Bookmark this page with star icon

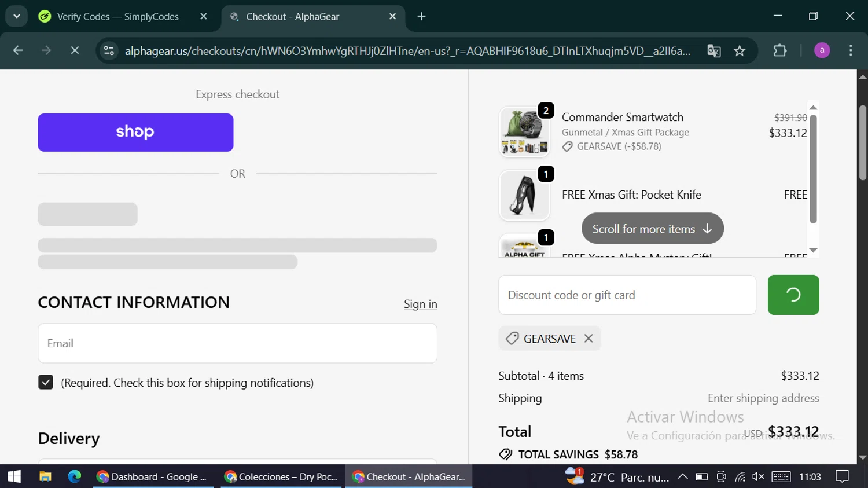[x=740, y=51]
